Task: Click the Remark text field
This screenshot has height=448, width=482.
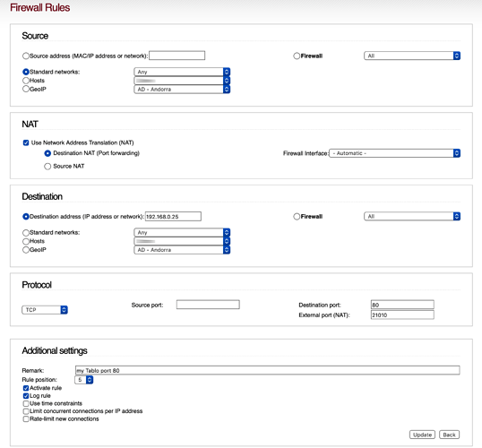Action: 268,370
